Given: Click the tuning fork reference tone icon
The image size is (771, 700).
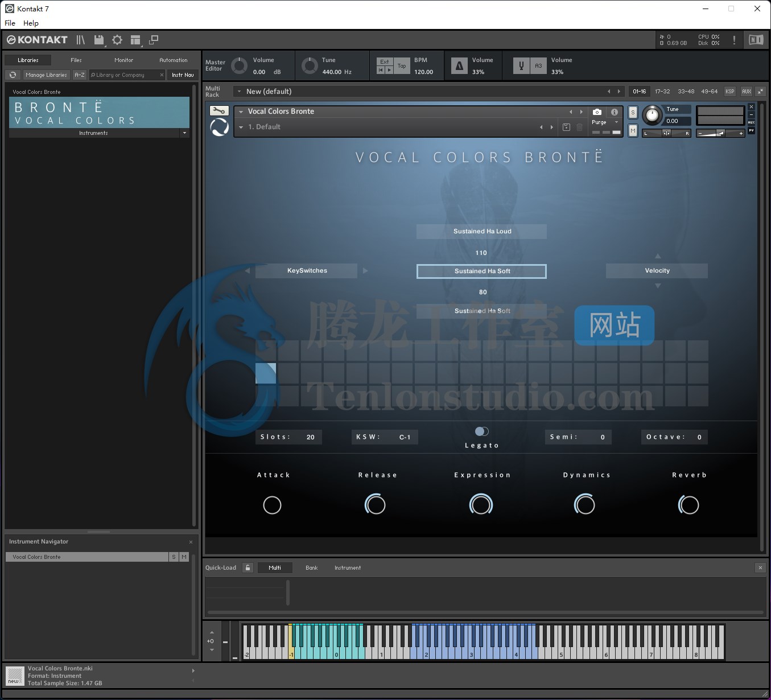Looking at the screenshot, I should click(x=521, y=66).
